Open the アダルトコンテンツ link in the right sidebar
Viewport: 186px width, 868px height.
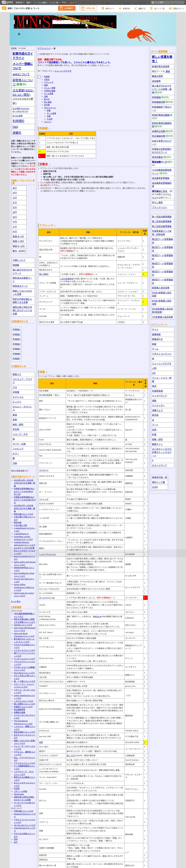tap(162, 354)
